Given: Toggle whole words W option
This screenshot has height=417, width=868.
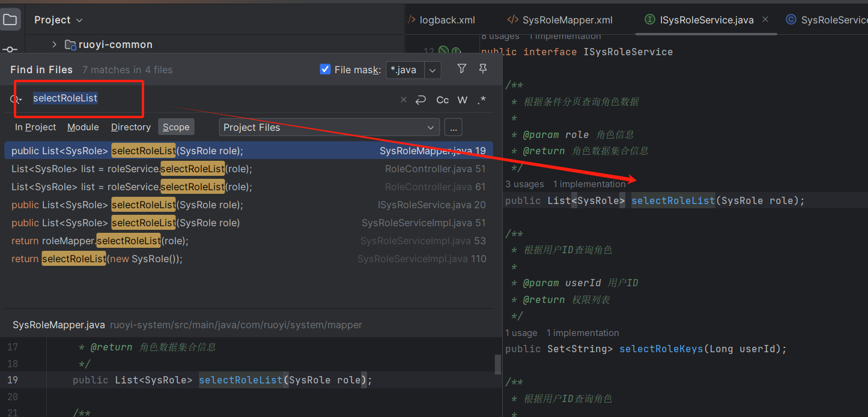Looking at the screenshot, I should pyautogui.click(x=463, y=100).
